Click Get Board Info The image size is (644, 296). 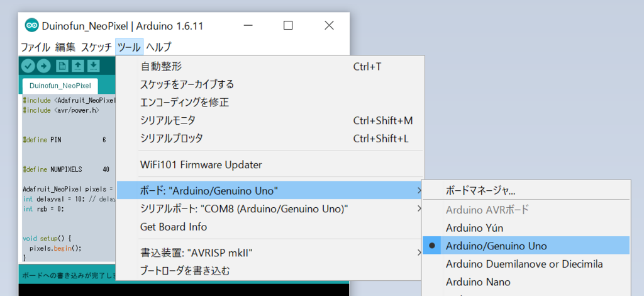(270, 227)
